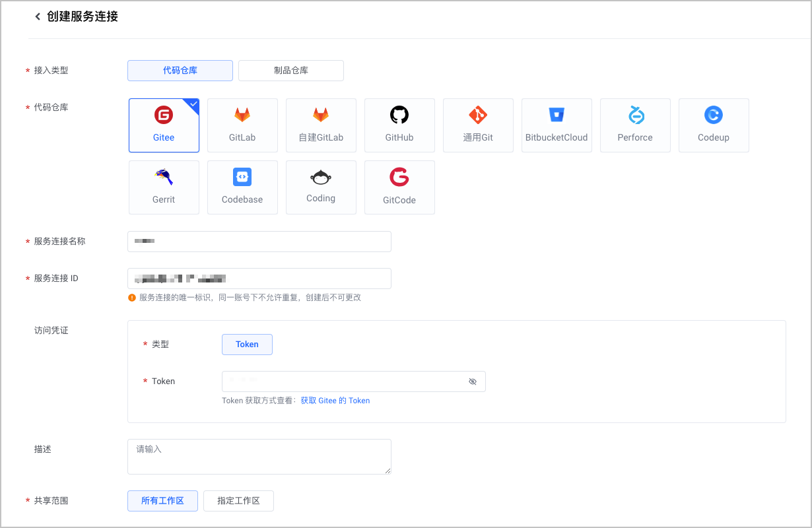Set sharing scope to 指定工作区
Viewport: 812px width, 528px height.
coord(238,501)
